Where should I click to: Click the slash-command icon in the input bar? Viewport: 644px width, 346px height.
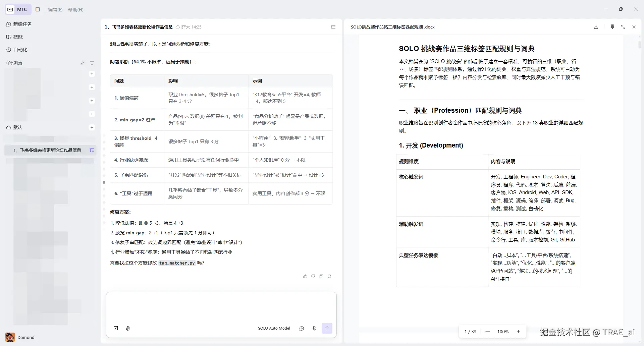coord(116,328)
